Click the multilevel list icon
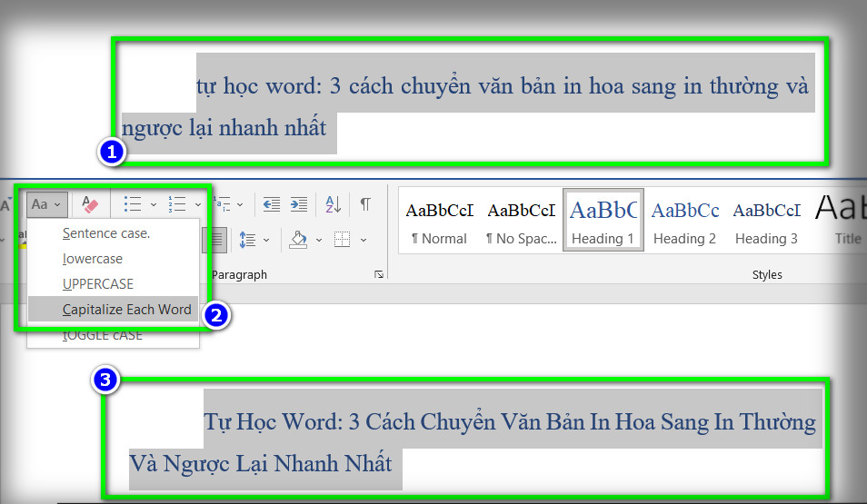 223,204
